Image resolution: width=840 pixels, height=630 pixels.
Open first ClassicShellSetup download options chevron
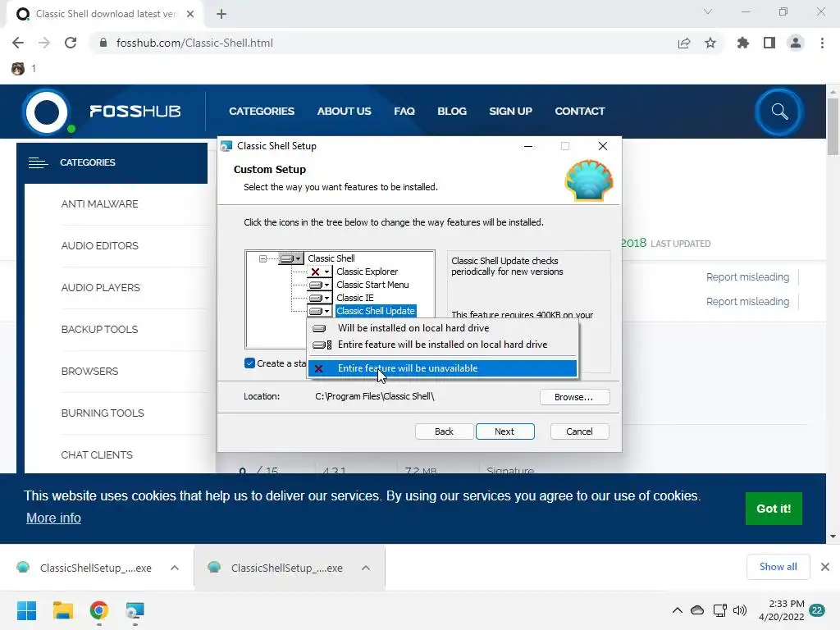pyautogui.click(x=175, y=568)
